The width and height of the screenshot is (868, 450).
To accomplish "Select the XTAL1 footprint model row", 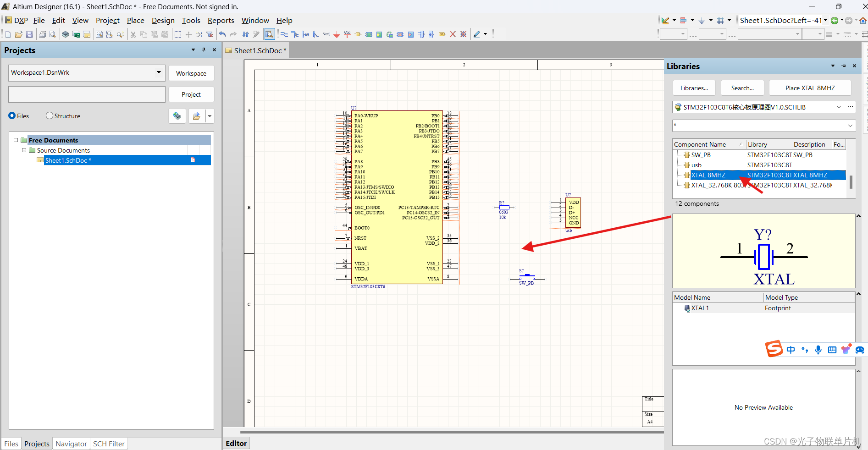I will (763, 308).
